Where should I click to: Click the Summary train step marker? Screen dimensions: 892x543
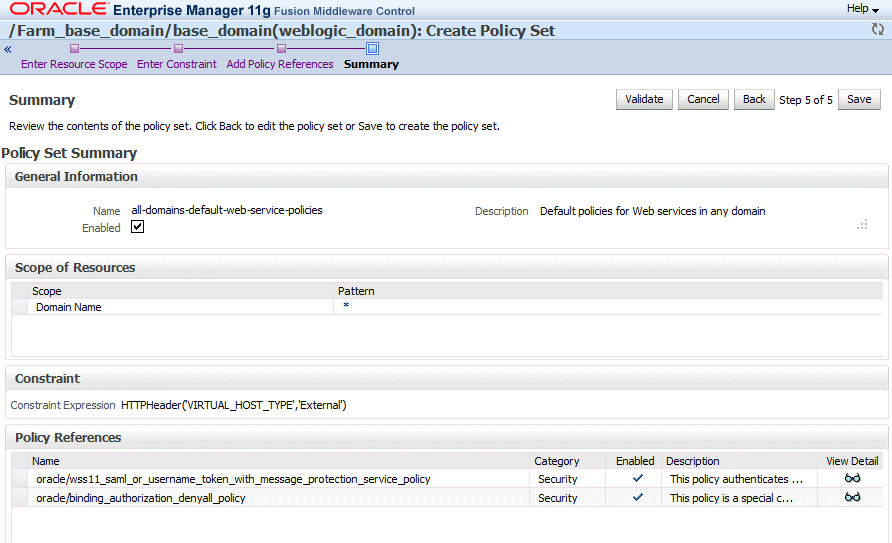click(x=373, y=48)
